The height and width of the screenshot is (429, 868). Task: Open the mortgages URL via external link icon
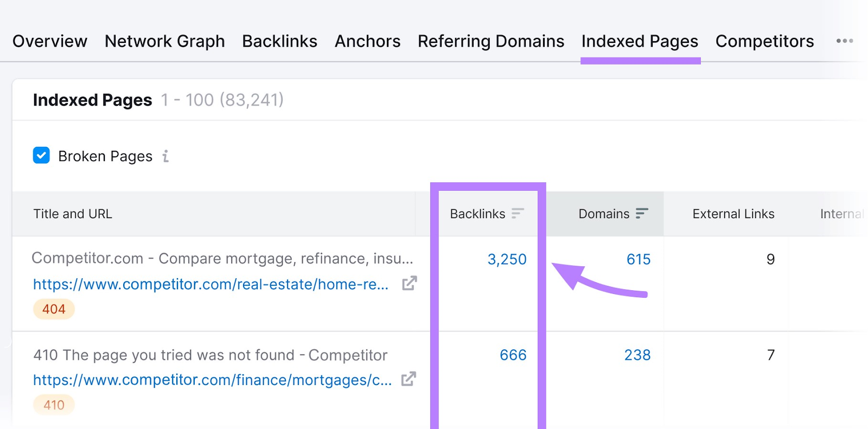tap(410, 379)
